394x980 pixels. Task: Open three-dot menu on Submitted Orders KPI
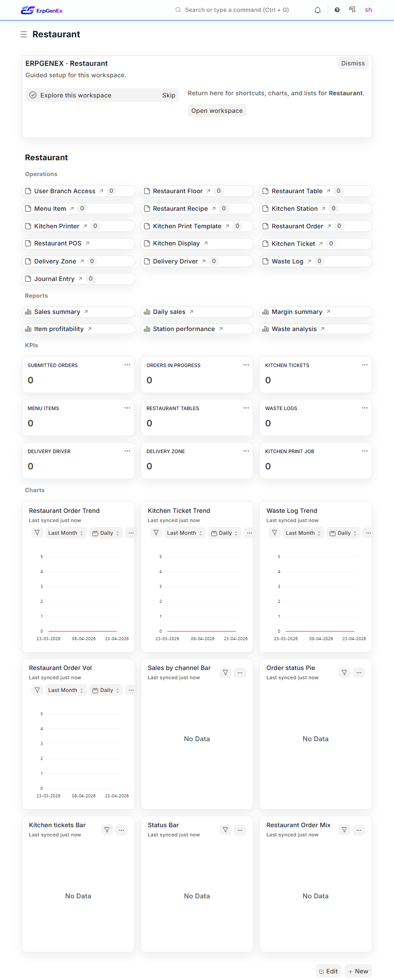(x=127, y=365)
